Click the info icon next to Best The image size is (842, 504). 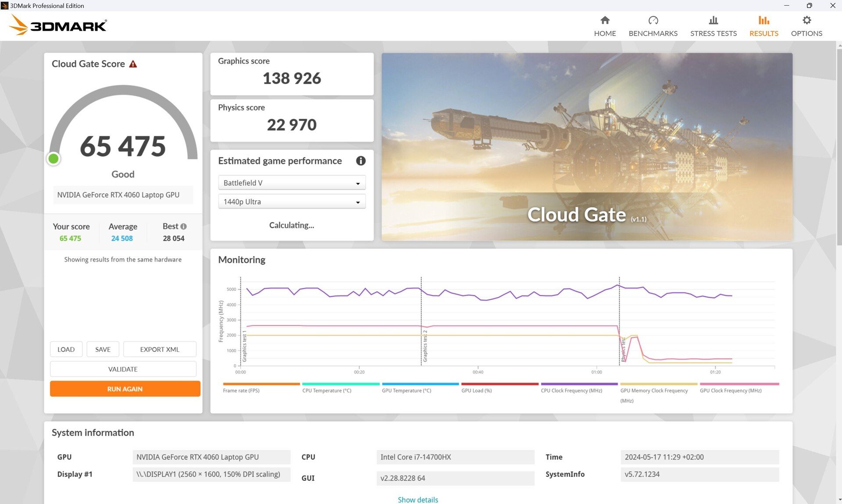[x=183, y=227]
